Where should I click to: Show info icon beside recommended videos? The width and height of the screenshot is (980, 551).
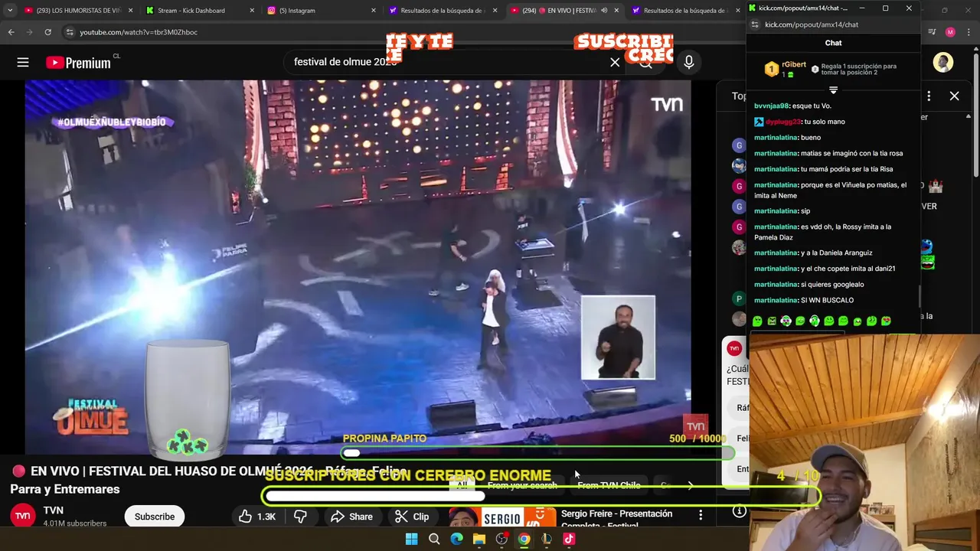point(739,511)
